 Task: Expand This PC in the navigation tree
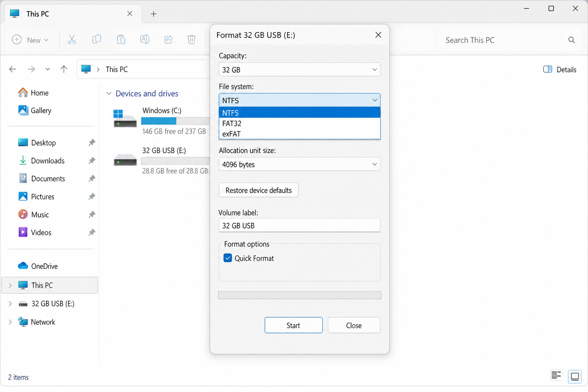[10, 285]
